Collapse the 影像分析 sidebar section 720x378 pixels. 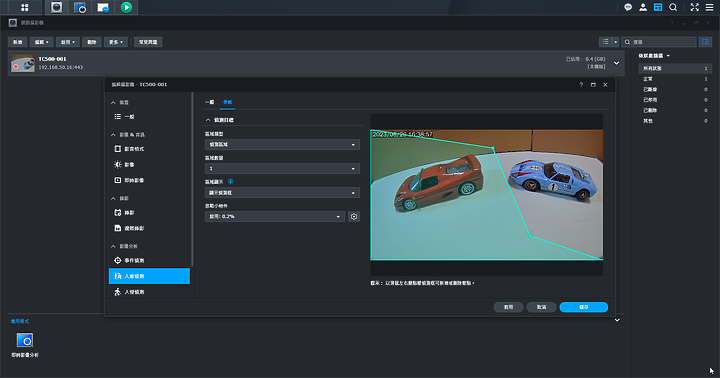(x=113, y=246)
